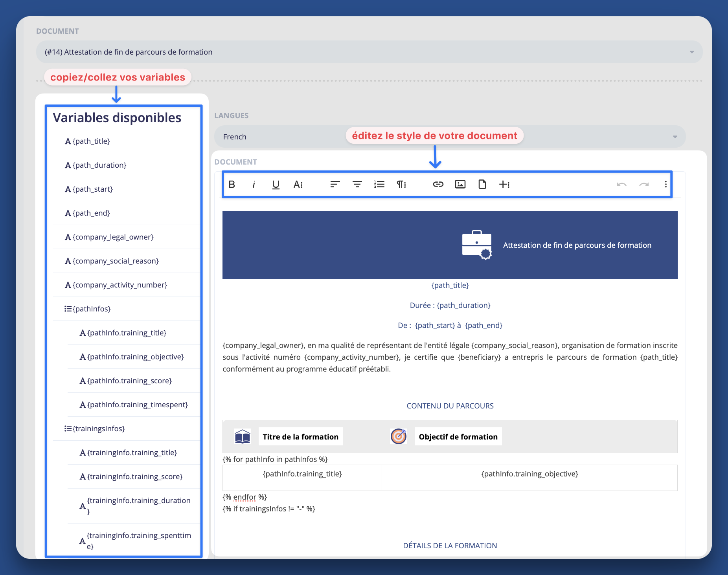This screenshot has height=575, width=728.
Task: Click the undo arrow icon
Action: tap(621, 184)
